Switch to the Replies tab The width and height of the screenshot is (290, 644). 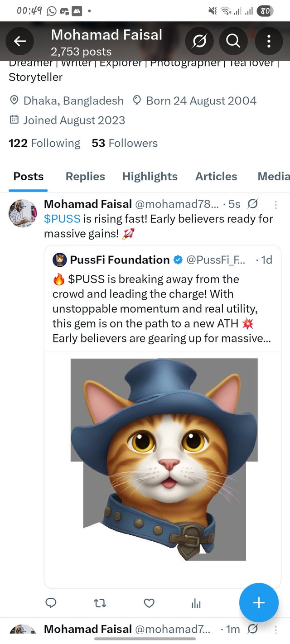click(x=85, y=177)
